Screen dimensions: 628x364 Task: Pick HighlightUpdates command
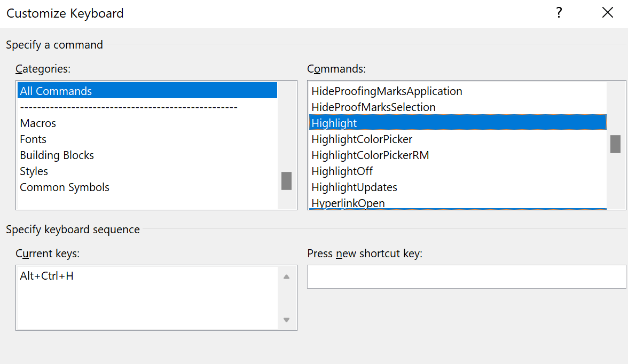(x=354, y=187)
